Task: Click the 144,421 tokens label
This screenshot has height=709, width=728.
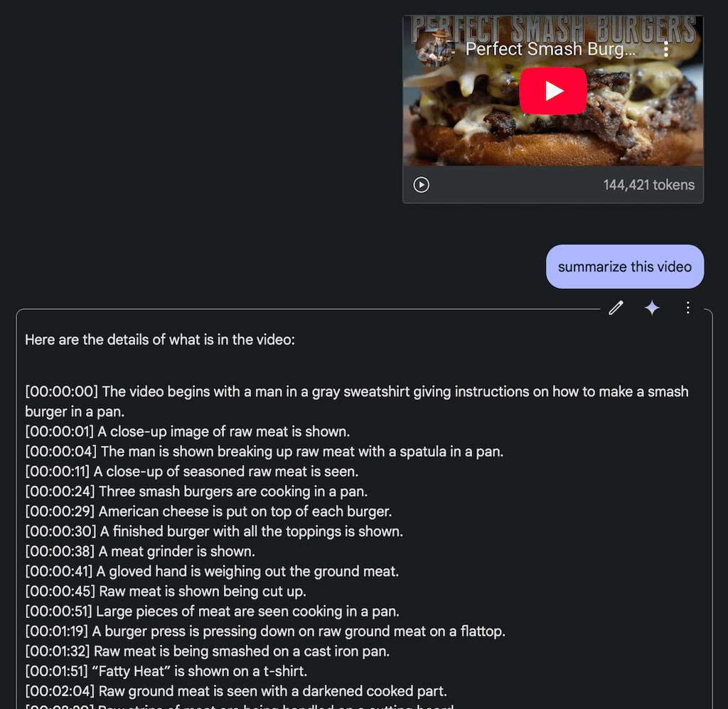Action: 648,185
